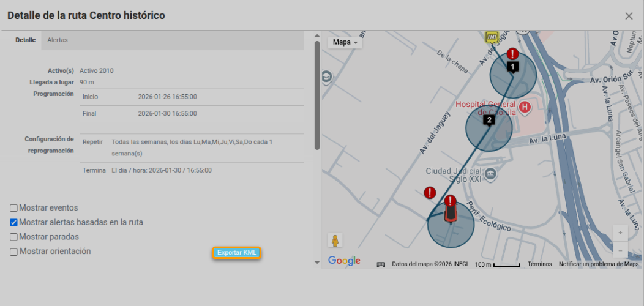Click Inicio date 2026-01-26 16:55:00
Viewport: 644px width, 306px height.
(x=167, y=97)
